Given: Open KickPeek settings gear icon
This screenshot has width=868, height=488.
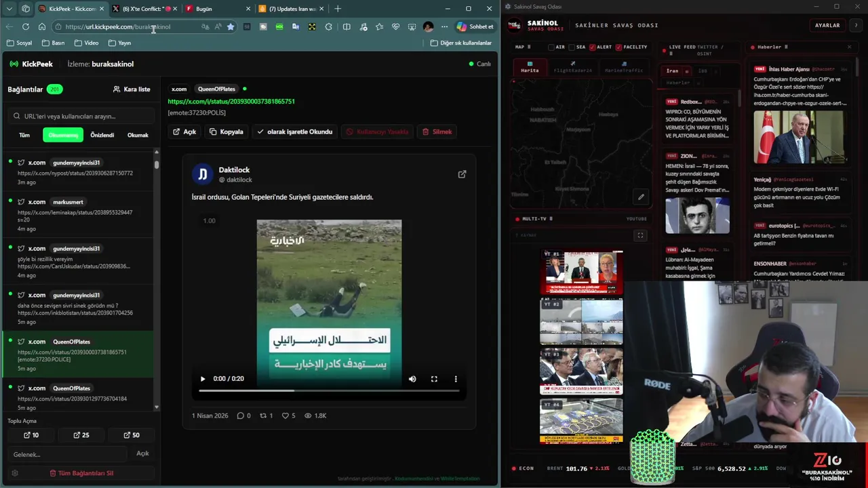Looking at the screenshot, I should pos(15,473).
